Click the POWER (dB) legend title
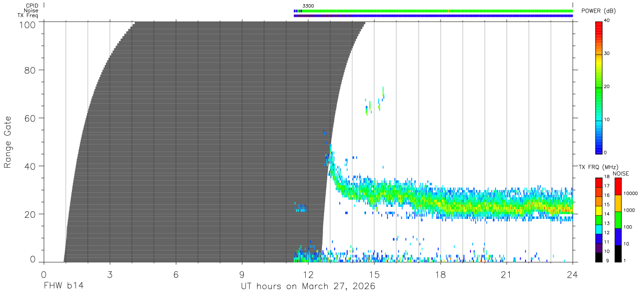This screenshot has height=297, width=644. 598,11
